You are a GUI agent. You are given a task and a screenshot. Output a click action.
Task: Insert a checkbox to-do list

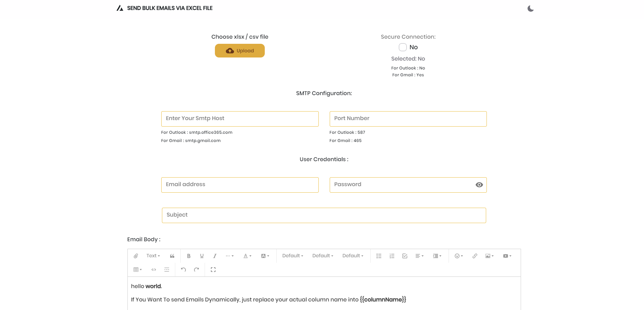(405, 256)
